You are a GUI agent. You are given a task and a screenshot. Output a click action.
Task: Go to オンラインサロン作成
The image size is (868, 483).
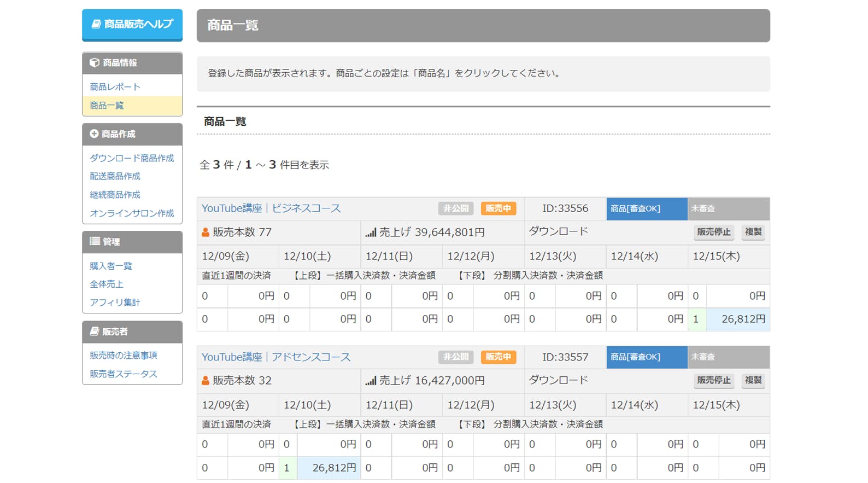click(x=132, y=213)
